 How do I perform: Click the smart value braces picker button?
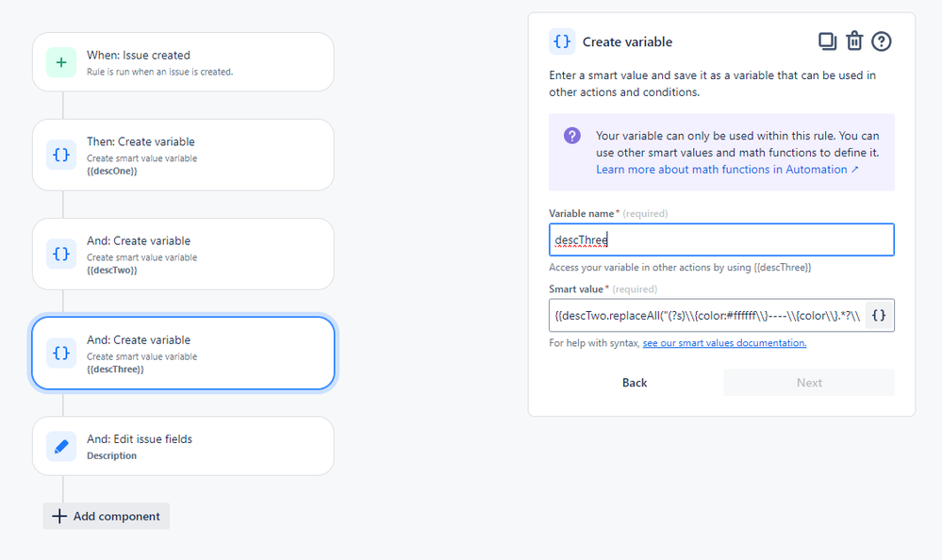tap(879, 316)
